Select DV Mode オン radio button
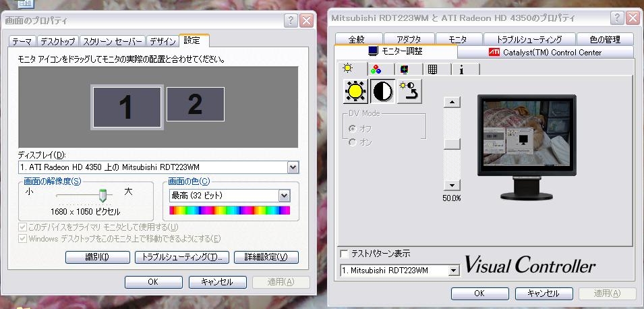Screen dimensions: 644x309 click(353, 142)
